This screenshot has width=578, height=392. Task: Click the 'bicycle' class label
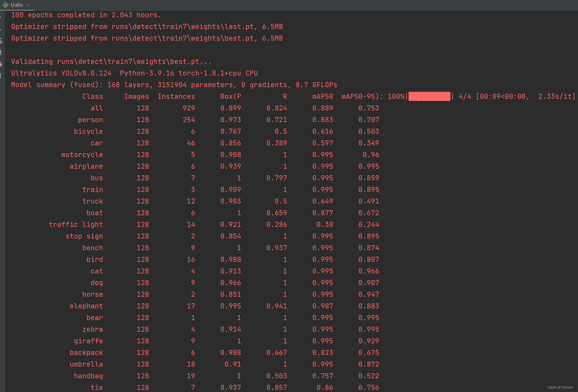(x=88, y=131)
